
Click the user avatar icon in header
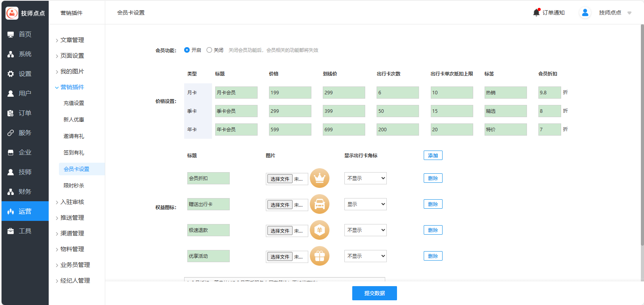(585, 13)
